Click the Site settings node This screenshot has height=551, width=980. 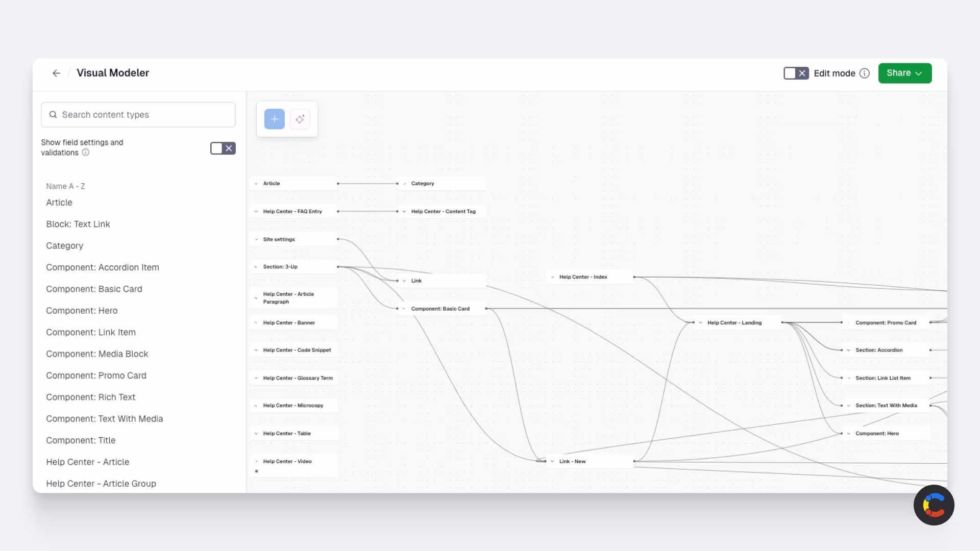coord(294,239)
